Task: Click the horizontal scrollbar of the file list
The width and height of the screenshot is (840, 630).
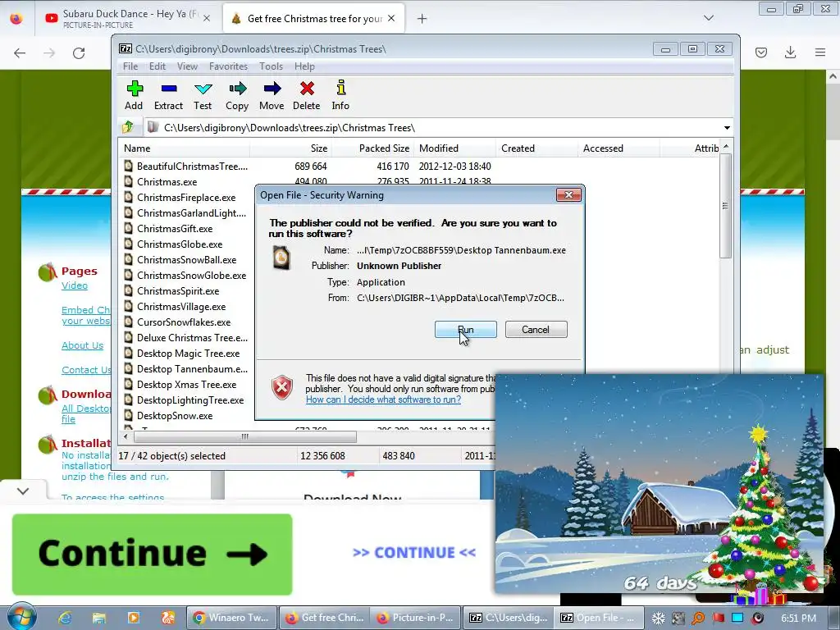Action: [244, 436]
